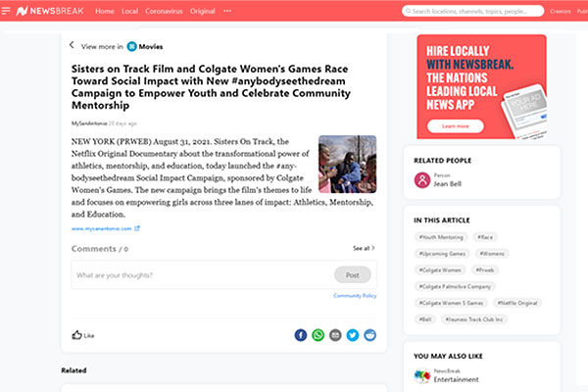The image size is (588, 392).
Task: Select the #Upcoming Games tag
Action: click(x=442, y=254)
